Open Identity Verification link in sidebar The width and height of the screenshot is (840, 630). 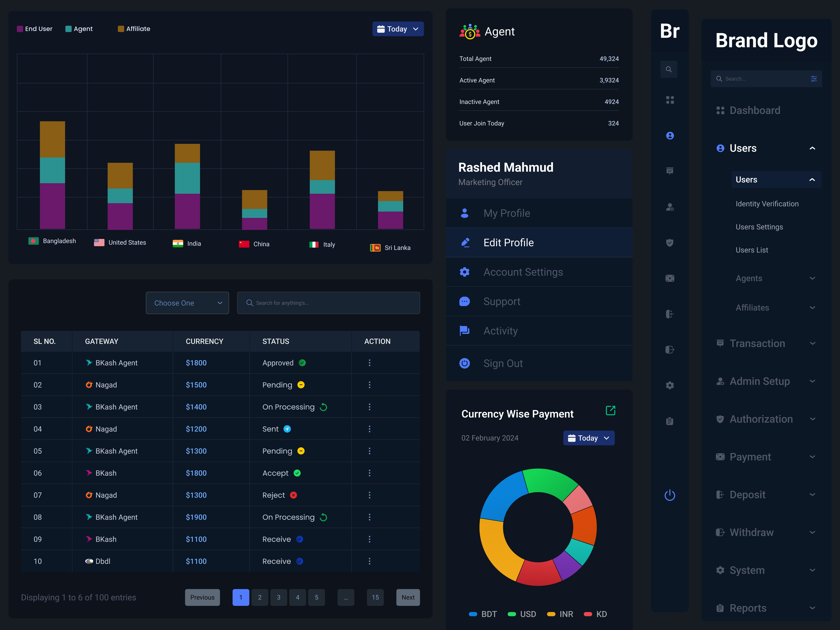[767, 204]
